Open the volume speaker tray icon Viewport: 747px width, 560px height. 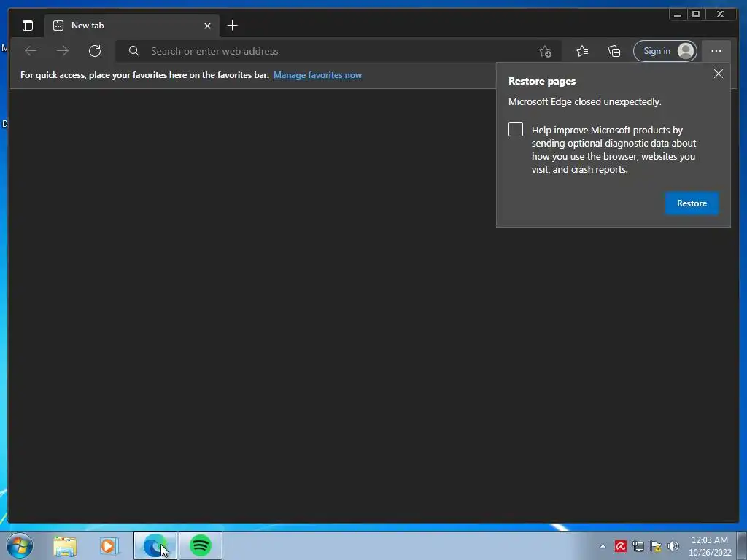click(673, 546)
